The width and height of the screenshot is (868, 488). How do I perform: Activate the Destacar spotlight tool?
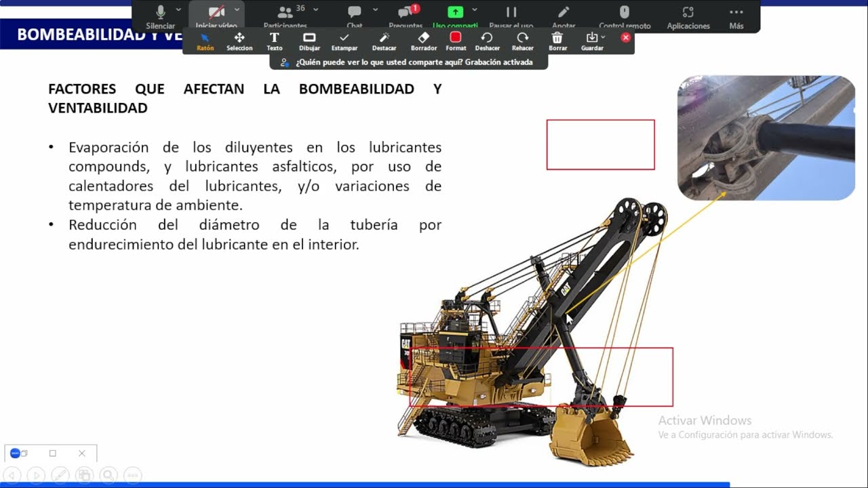click(x=384, y=41)
